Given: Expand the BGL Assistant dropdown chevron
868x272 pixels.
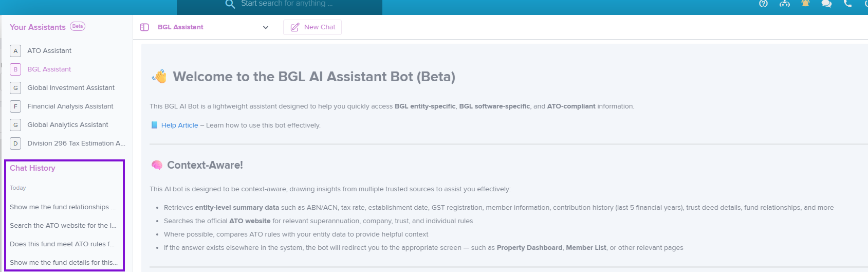Looking at the screenshot, I should (x=266, y=27).
